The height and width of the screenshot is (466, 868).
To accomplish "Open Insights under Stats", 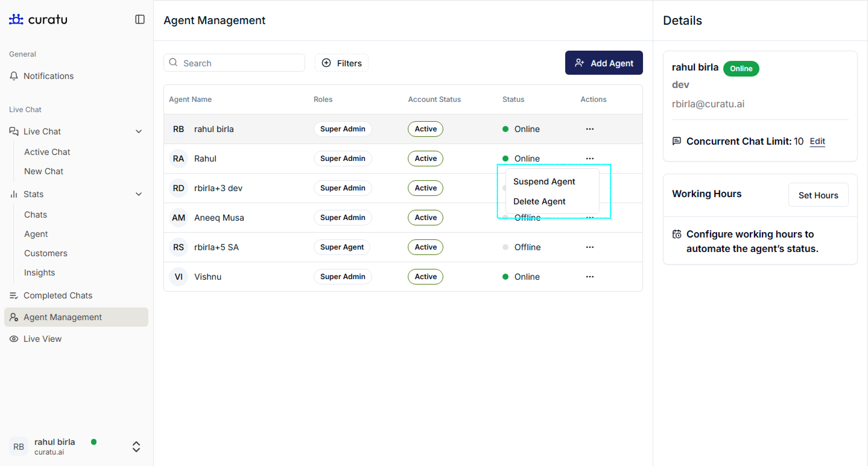I will pos(40,272).
